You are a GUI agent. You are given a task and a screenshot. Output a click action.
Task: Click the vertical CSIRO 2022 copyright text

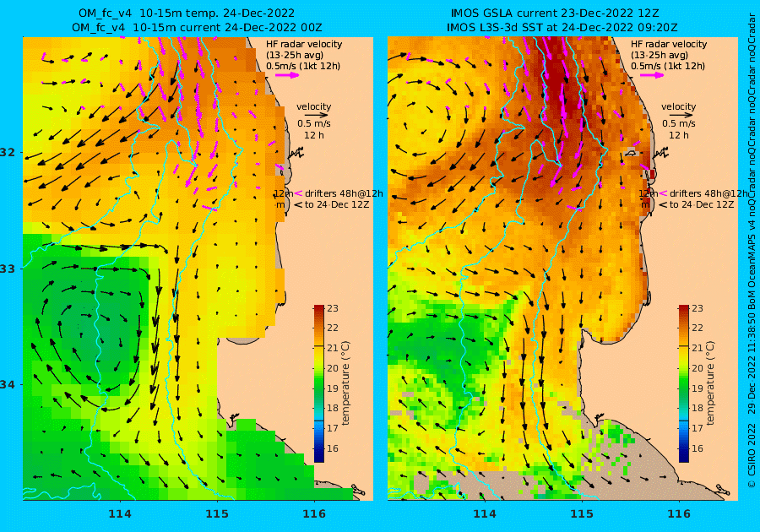click(752, 448)
